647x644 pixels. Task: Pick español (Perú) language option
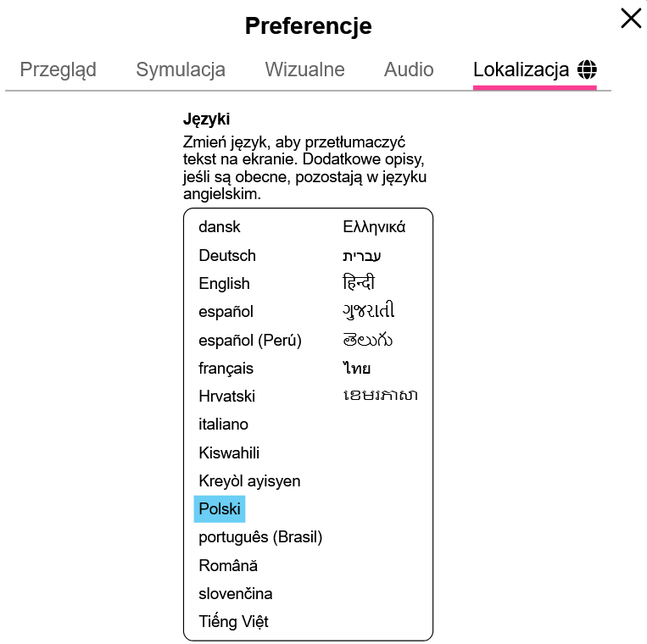250,340
